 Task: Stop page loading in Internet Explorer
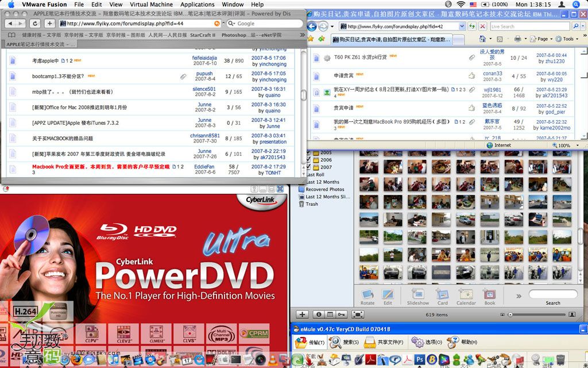coord(482,26)
